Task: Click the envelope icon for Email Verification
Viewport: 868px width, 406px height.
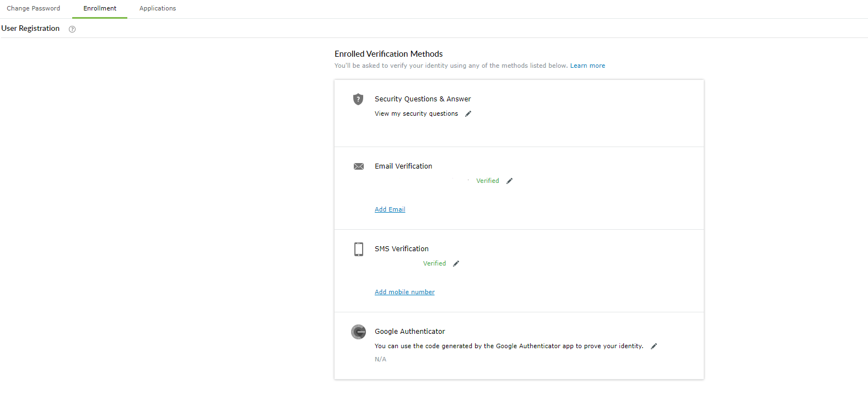Action: tap(359, 166)
